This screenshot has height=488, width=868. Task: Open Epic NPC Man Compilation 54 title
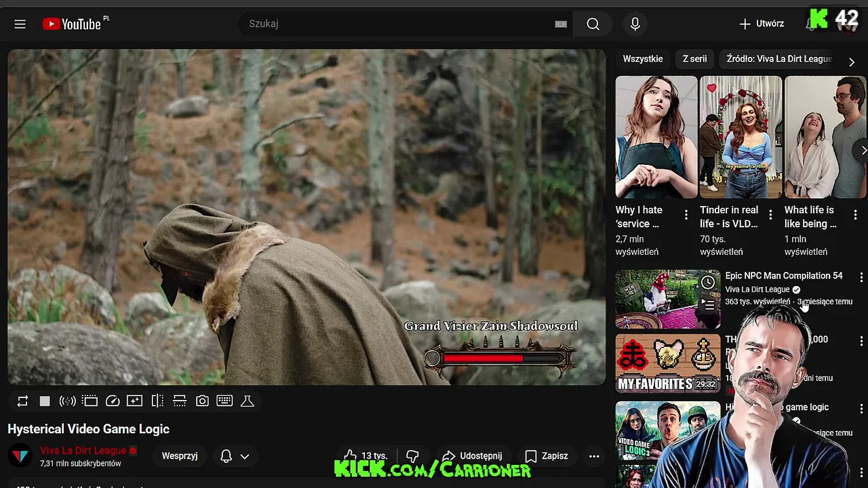coord(784,276)
